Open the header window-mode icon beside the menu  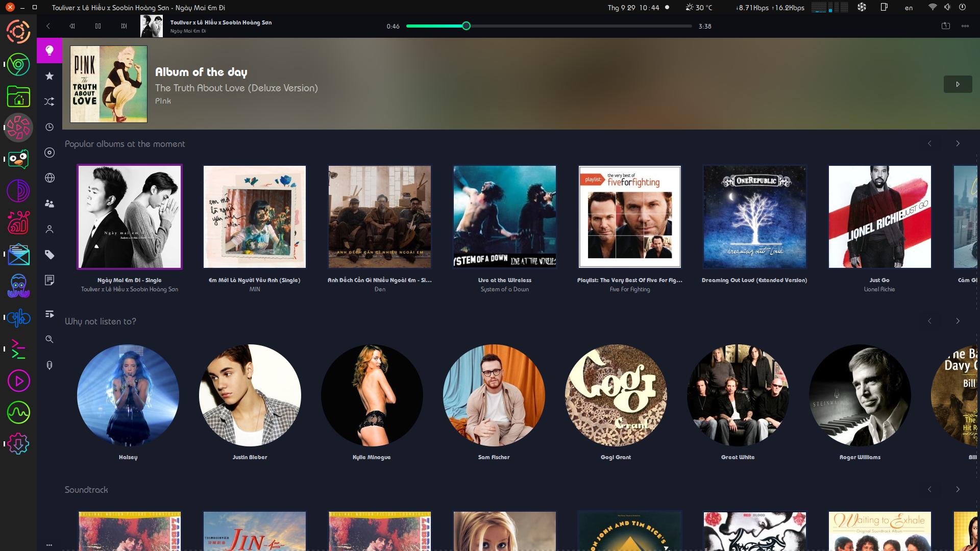(x=946, y=26)
